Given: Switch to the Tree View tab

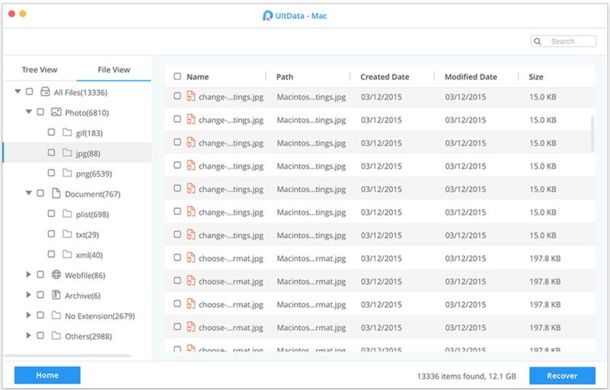Looking at the screenshot, I should click(x=39, y=70).
